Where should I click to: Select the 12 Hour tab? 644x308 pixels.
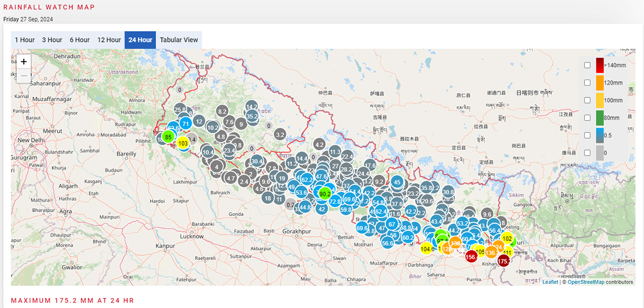tap(109, 40)
